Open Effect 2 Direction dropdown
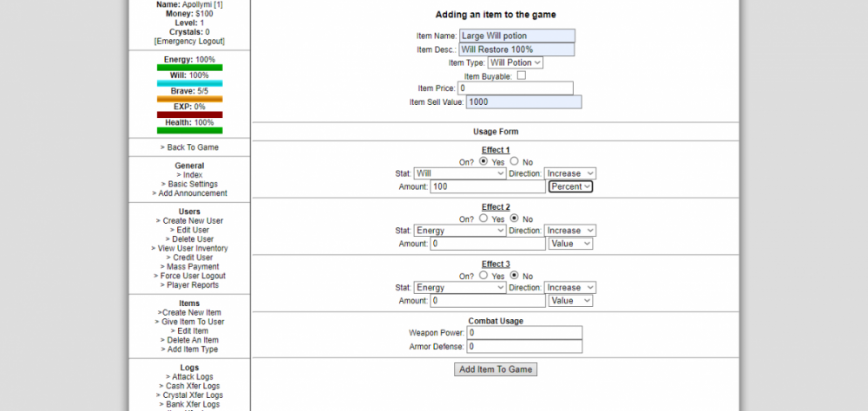The height and width of the screenshot is (411, 868). coord(569,231)
